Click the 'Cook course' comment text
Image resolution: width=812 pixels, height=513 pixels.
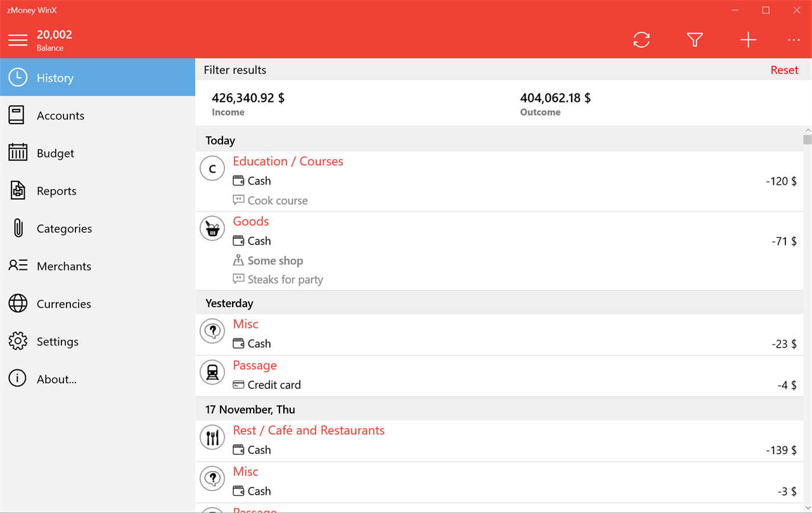point(278,201)
